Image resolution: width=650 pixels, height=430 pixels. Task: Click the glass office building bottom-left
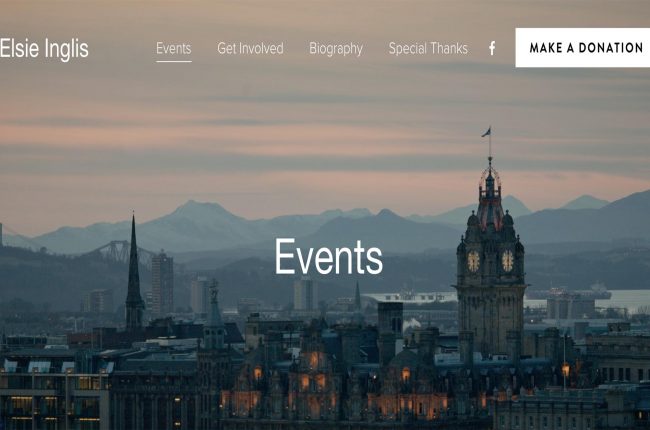tap(54, 396)
